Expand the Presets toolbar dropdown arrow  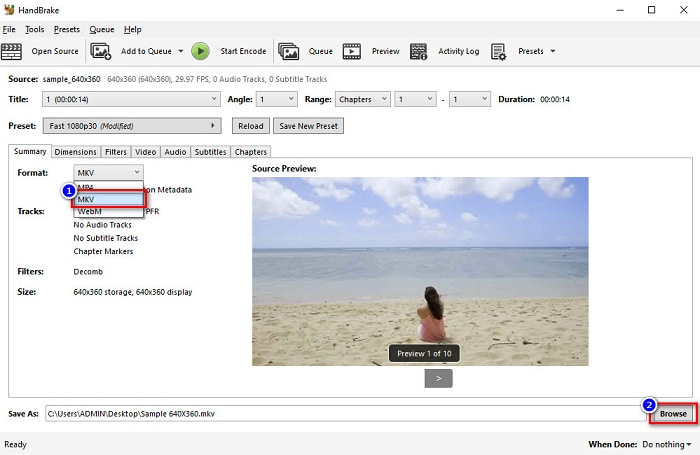click(x=553, y=51)
